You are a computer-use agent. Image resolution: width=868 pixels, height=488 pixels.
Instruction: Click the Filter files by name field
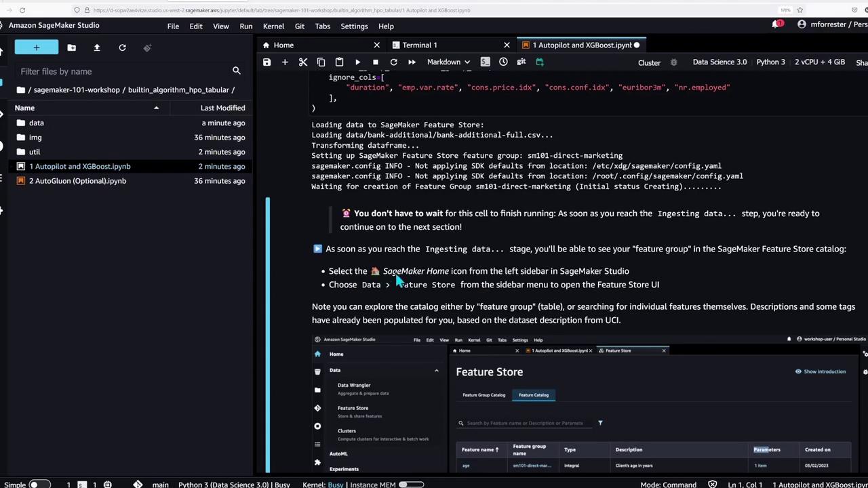point(122,71)
